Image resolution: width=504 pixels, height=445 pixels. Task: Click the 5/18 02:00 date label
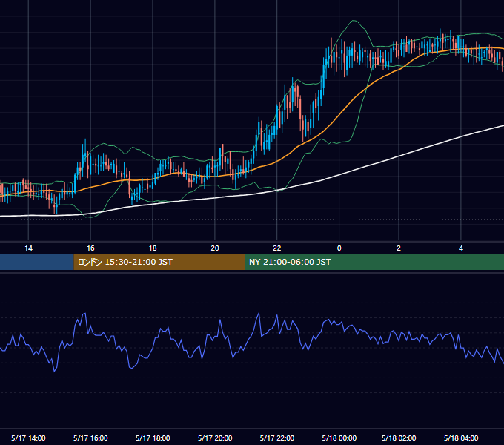click(399, 438)
